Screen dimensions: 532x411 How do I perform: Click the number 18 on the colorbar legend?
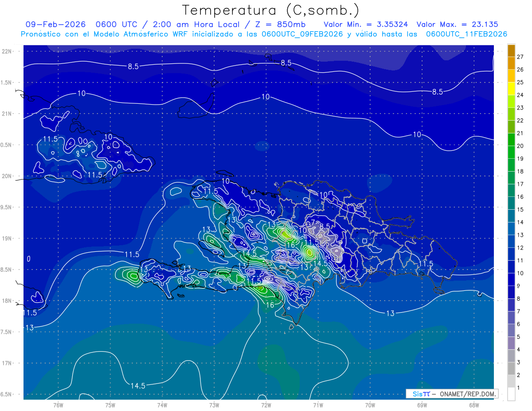pyautogui.click(x=520, y=171)
